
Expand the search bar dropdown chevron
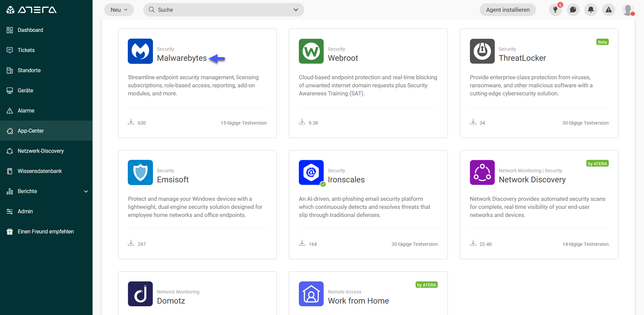pyautogui.click(x=296, y=10)
